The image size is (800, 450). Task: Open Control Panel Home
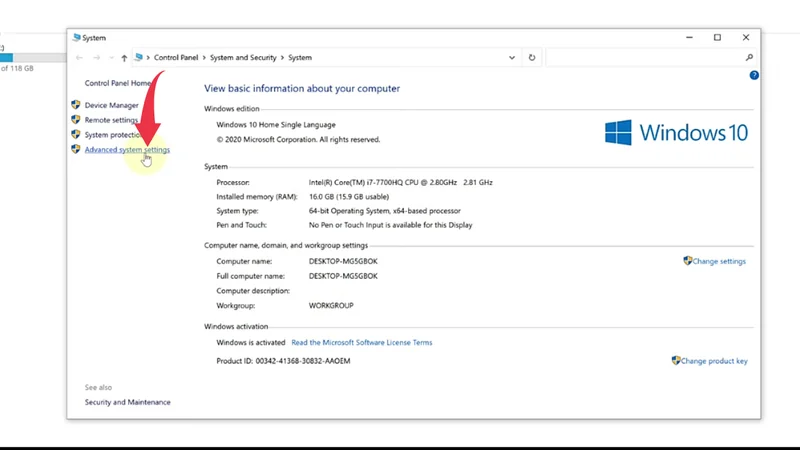(x=118, y=84)
